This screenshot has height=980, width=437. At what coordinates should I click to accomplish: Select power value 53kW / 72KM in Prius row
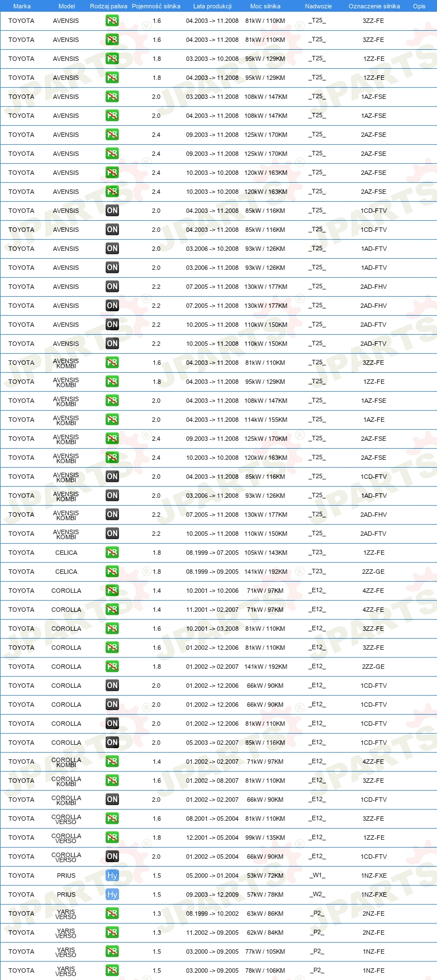point(265,876)
